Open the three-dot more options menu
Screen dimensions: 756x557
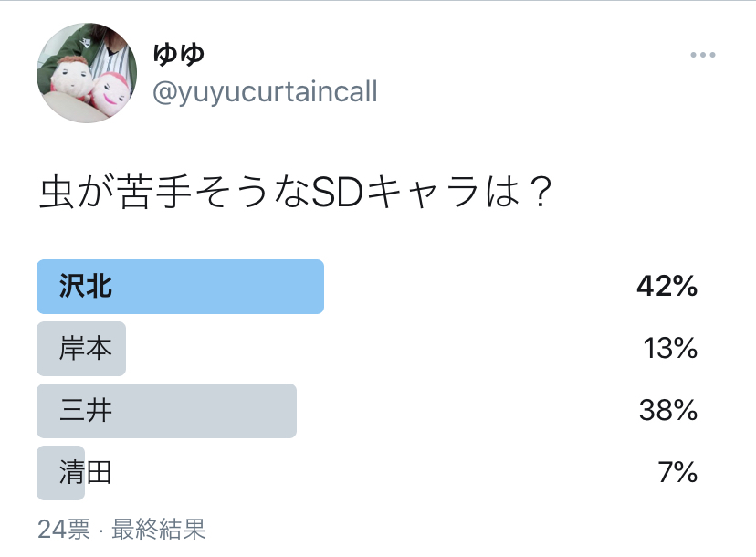[x=702, y=55]
